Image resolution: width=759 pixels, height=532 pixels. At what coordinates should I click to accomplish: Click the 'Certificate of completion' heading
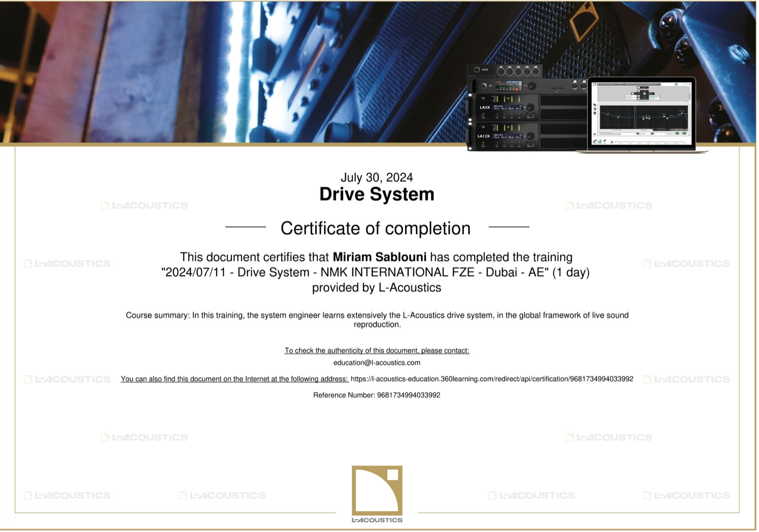coord(375,229)
